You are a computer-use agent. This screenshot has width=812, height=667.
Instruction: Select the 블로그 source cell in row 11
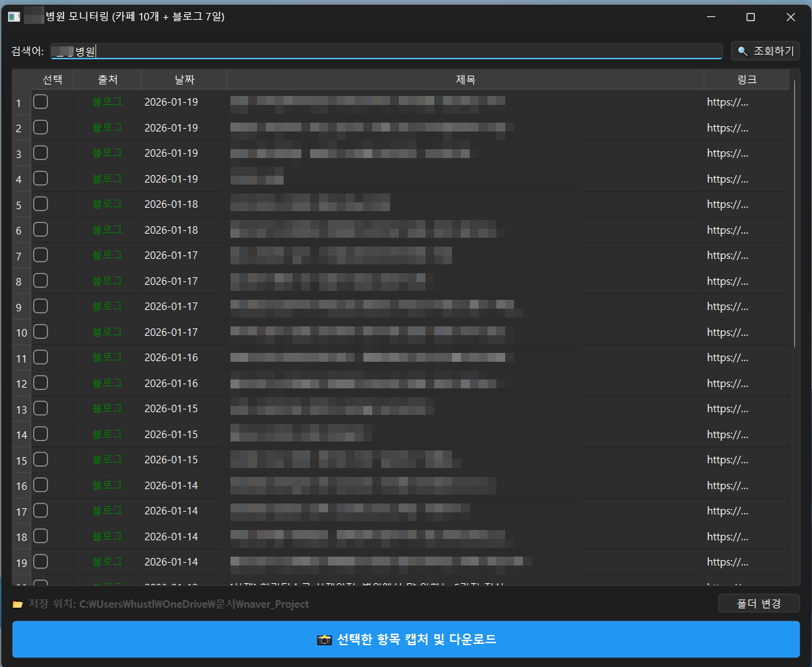107,357
